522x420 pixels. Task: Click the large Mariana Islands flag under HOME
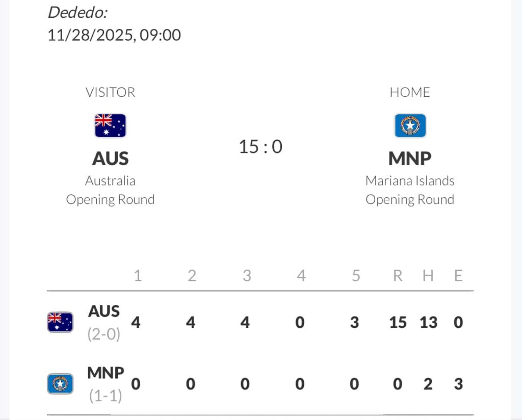410,125
